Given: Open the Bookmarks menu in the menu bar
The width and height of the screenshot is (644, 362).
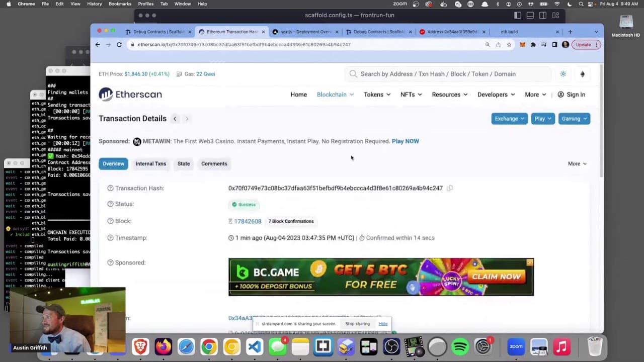Looking at the screenshot, I should (120, 4).
